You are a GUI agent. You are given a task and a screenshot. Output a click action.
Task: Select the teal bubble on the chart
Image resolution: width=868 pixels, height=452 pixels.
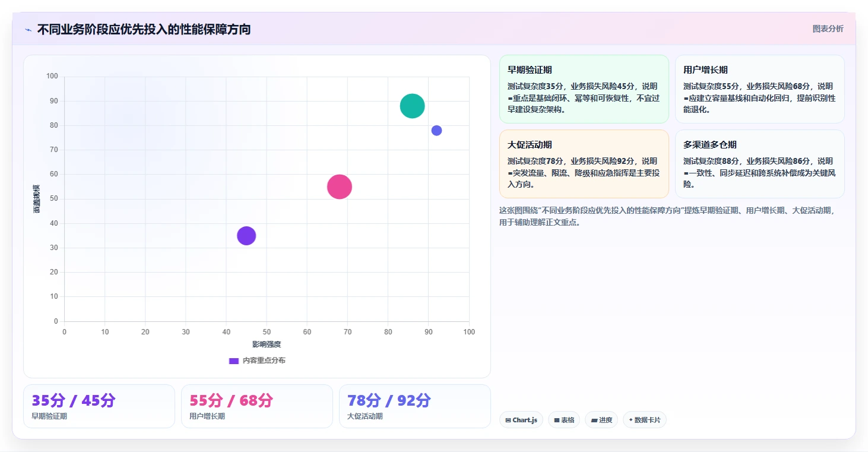pyautogui.click(x=412, y=106)
